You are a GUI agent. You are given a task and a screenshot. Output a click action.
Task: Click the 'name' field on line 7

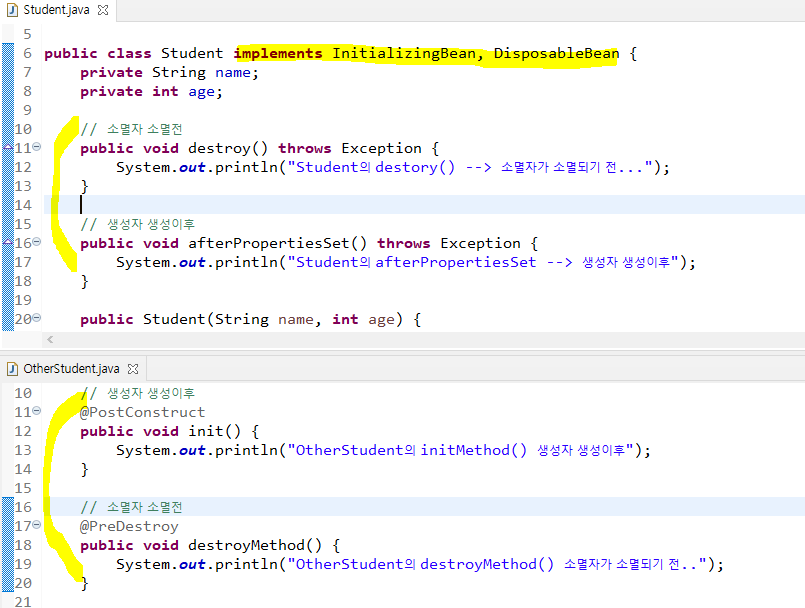pos(233,73)
